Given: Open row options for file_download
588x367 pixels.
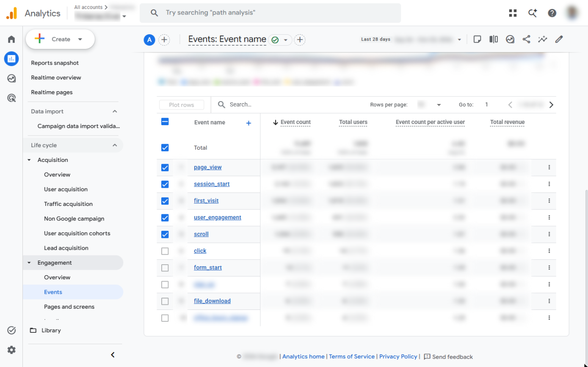Looking at the screenshot, I should (x=549, y=301).
